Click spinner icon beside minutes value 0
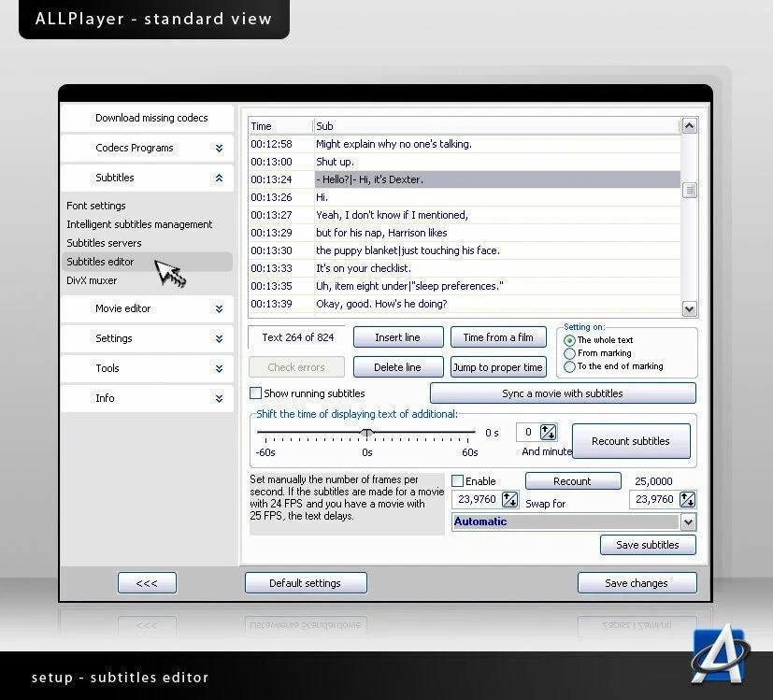This screenshot has height=700, width=773. (548, 433)
